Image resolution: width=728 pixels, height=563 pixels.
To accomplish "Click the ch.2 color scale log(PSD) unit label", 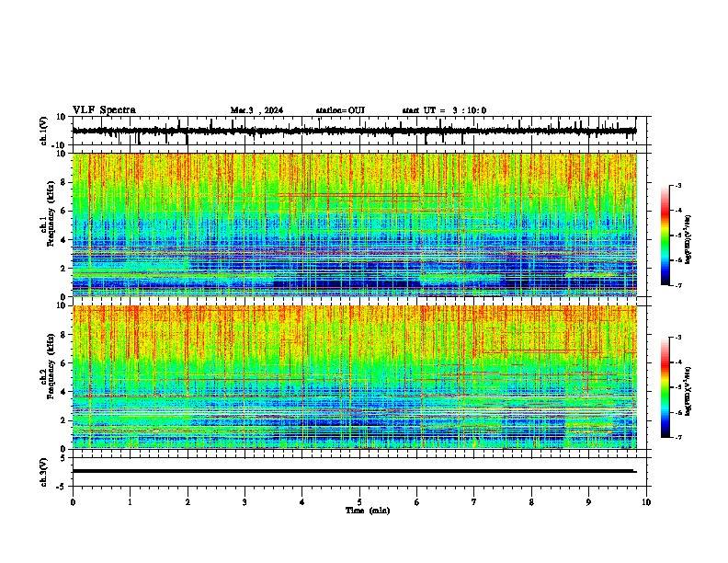I will pyautogui.click(x=688, y=391).
